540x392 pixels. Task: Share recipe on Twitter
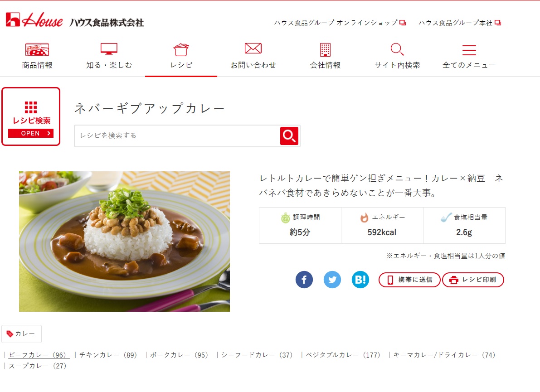[x=332, y=280]
